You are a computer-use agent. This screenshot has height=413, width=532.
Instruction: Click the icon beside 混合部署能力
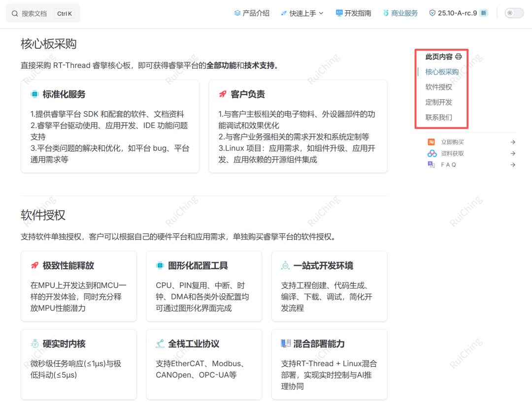click(286, 344)
